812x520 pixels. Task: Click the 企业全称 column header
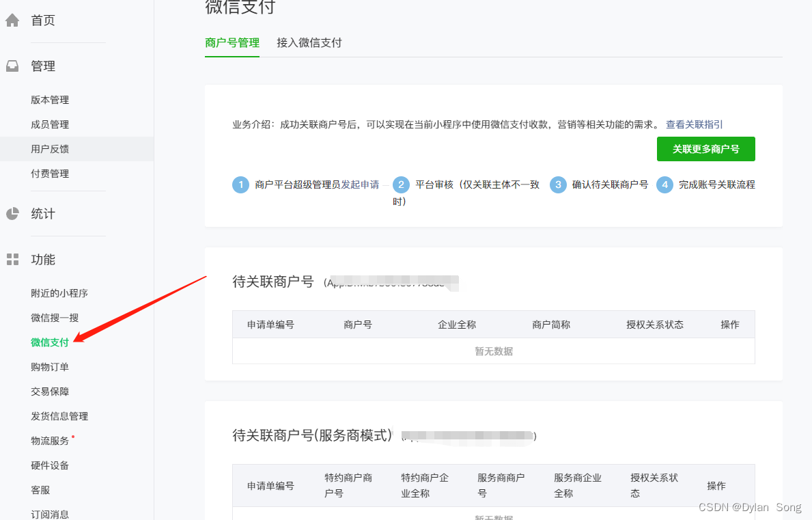457,325
